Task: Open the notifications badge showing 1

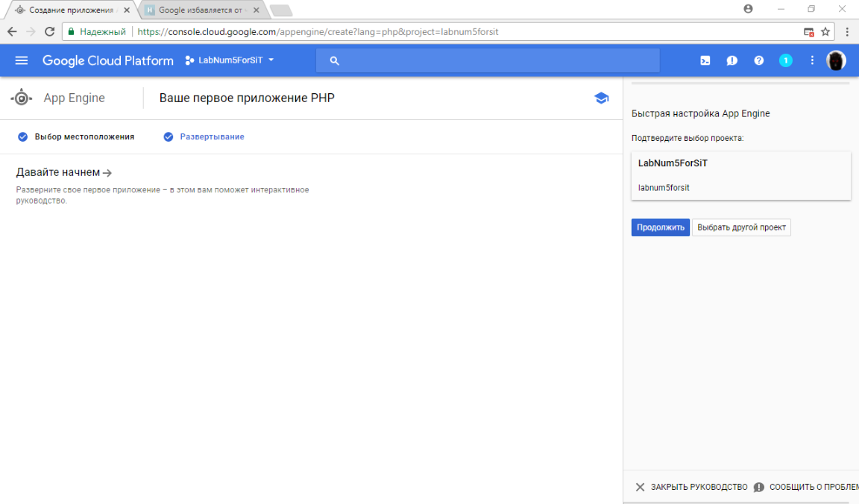Action: pyautogui.click(x=786, y=60)
